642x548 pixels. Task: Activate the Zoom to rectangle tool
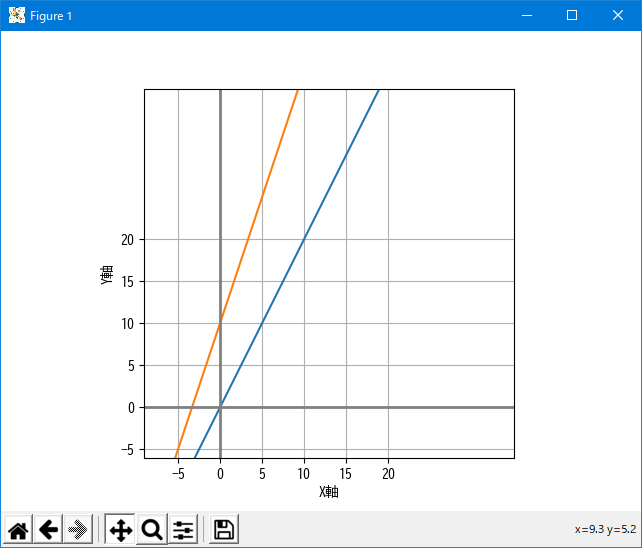[152, 530]
